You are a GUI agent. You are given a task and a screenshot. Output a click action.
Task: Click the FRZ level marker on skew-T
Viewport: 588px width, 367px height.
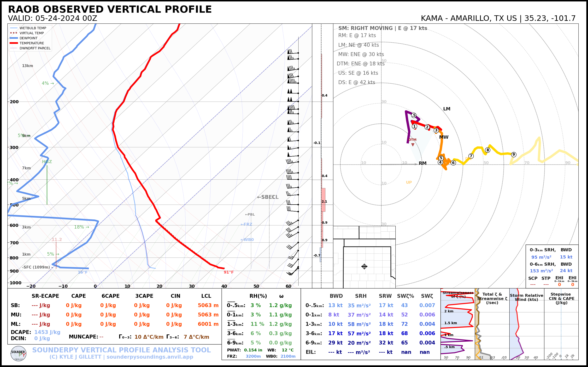[246, 224]
